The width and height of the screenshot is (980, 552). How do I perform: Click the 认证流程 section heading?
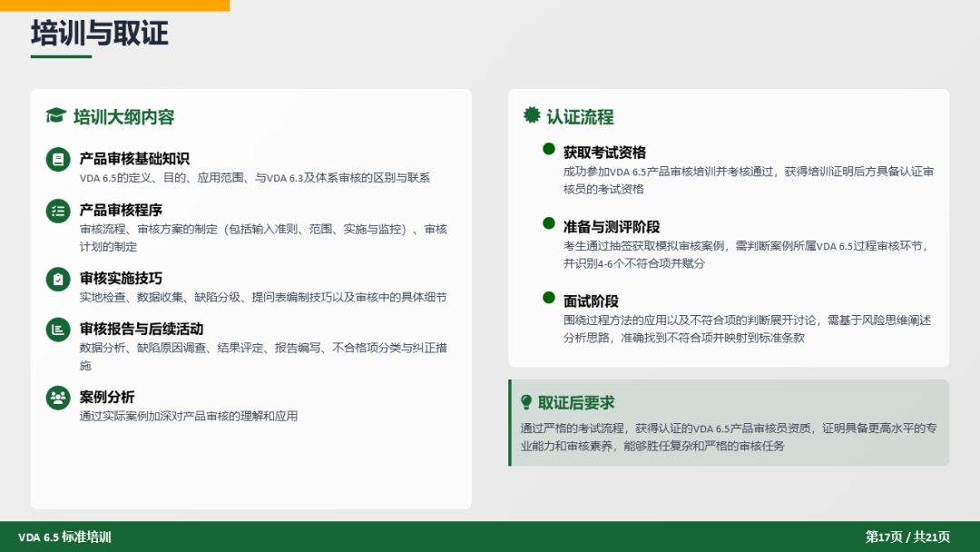click(580, 116)
